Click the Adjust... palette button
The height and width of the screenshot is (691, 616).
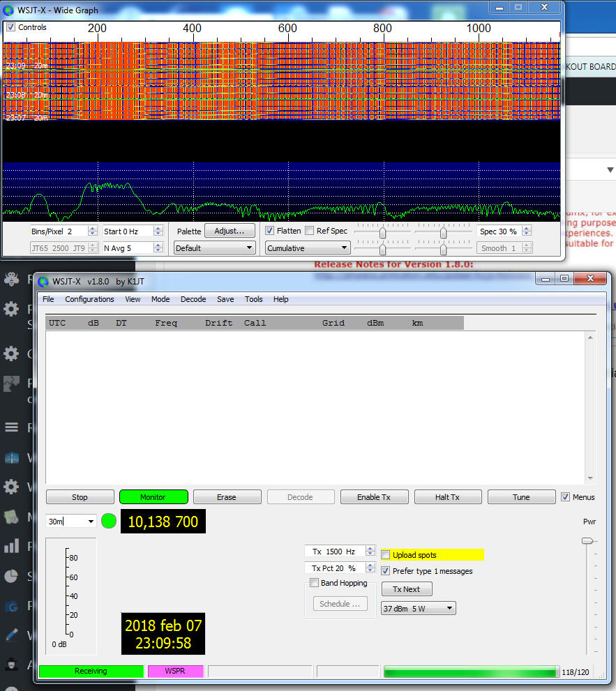pos(230,231)
